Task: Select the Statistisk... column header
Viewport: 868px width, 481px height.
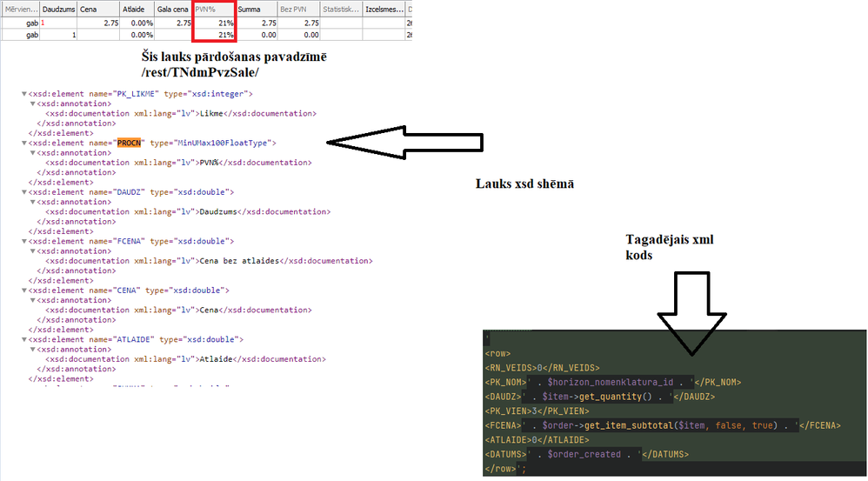Action: (342, 10)
